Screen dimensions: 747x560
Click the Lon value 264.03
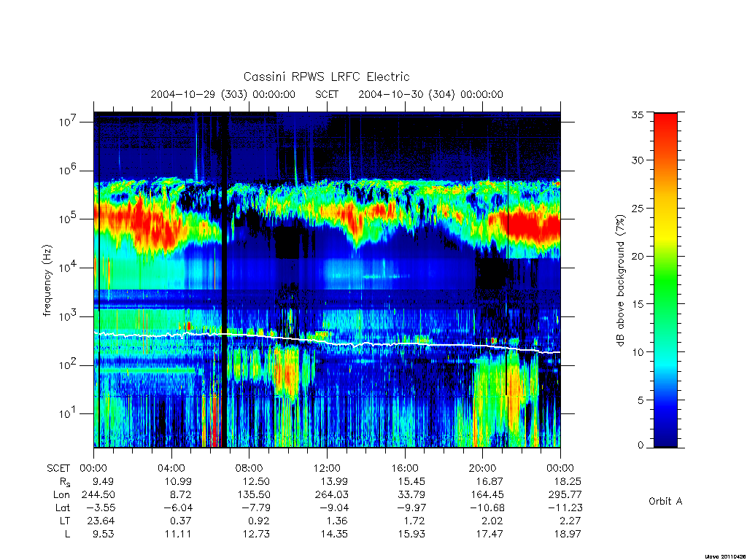[x=332, y=495]
